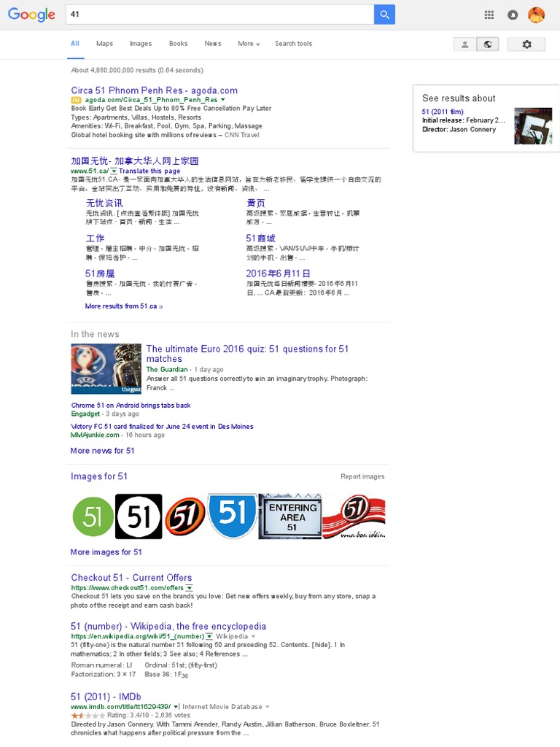Expand the agoda ad URL dropdown arrow
Viewport: 560px width, 747px height.
(223, 99)
